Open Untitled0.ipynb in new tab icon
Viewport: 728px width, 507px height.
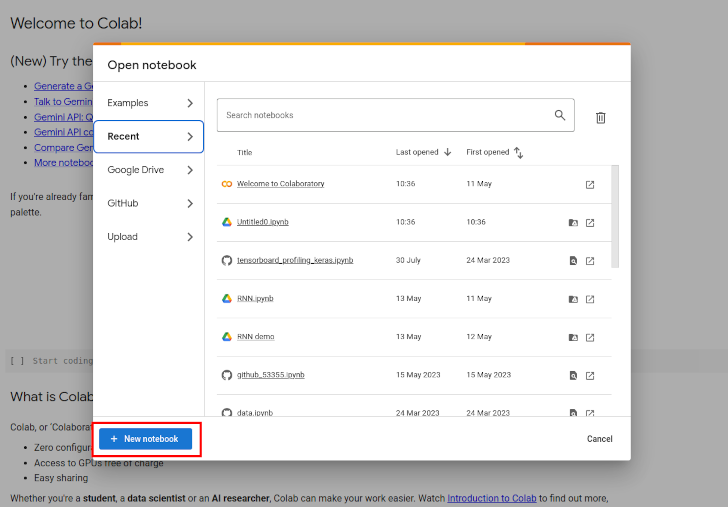[x=590, y=223]
